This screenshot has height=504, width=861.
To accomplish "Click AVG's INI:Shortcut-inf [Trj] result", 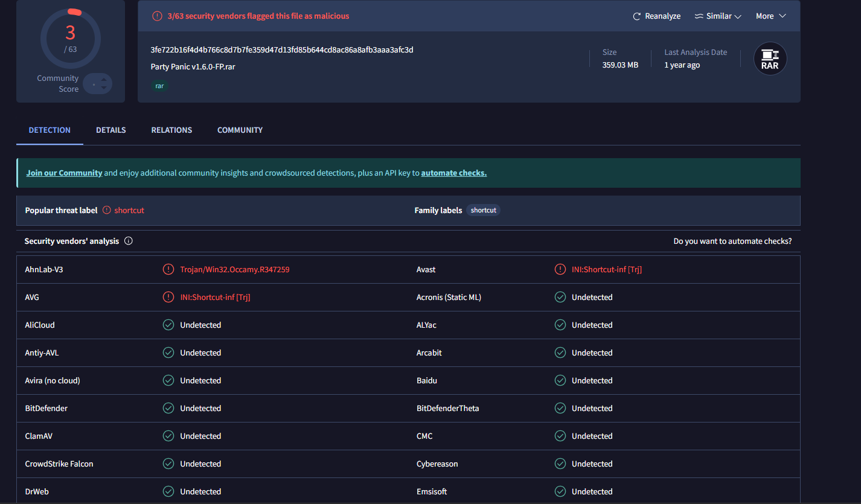I will click(215, 297).
